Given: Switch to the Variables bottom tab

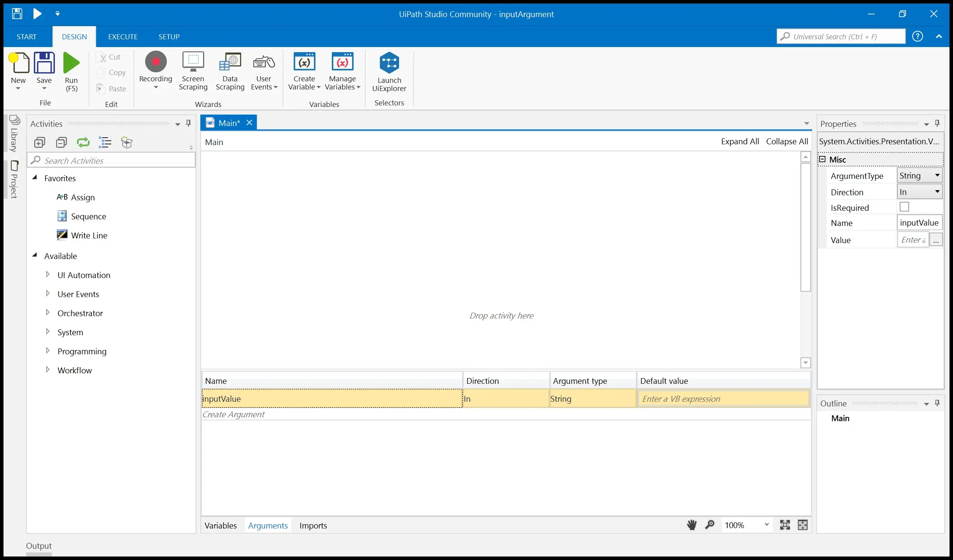Looking at the screenshot, I should pyautogui.click(x=221, y=526).
